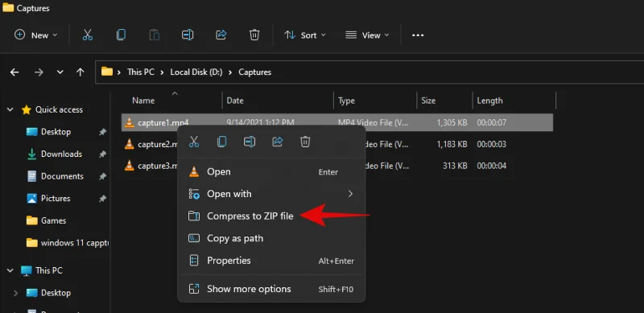
Task: Click the VLC icon of capture2 file
Action: tap(129, 144)
